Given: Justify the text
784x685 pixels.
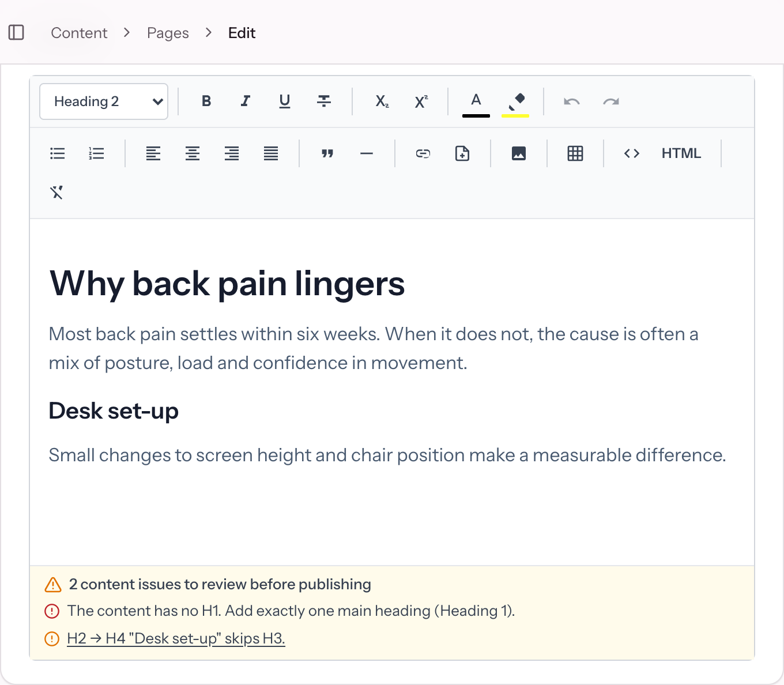Looking at the screenshot, I should tap(271, 153).
